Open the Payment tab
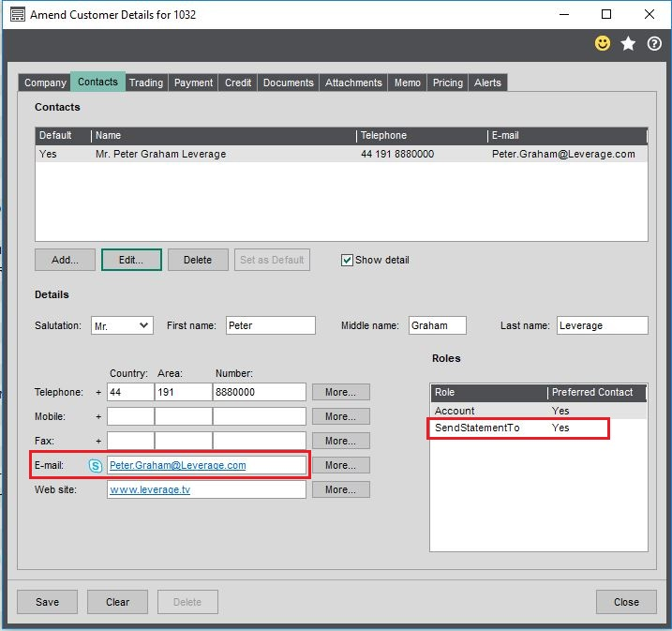 pyautogui.click(x=193, y=83)
